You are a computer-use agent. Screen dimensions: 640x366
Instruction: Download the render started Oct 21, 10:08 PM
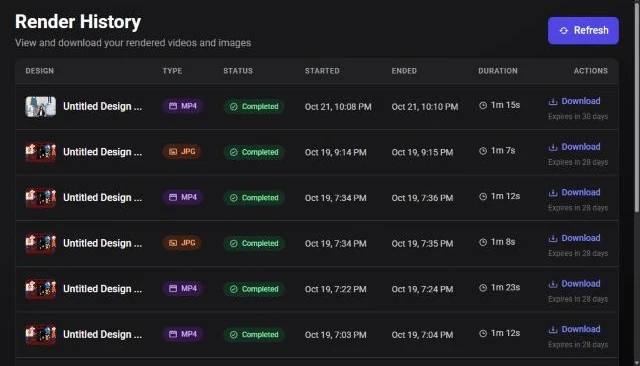coord(574,101)
